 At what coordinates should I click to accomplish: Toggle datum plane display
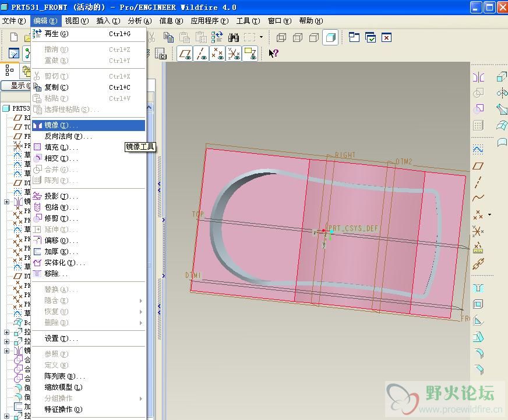point(185,54)
